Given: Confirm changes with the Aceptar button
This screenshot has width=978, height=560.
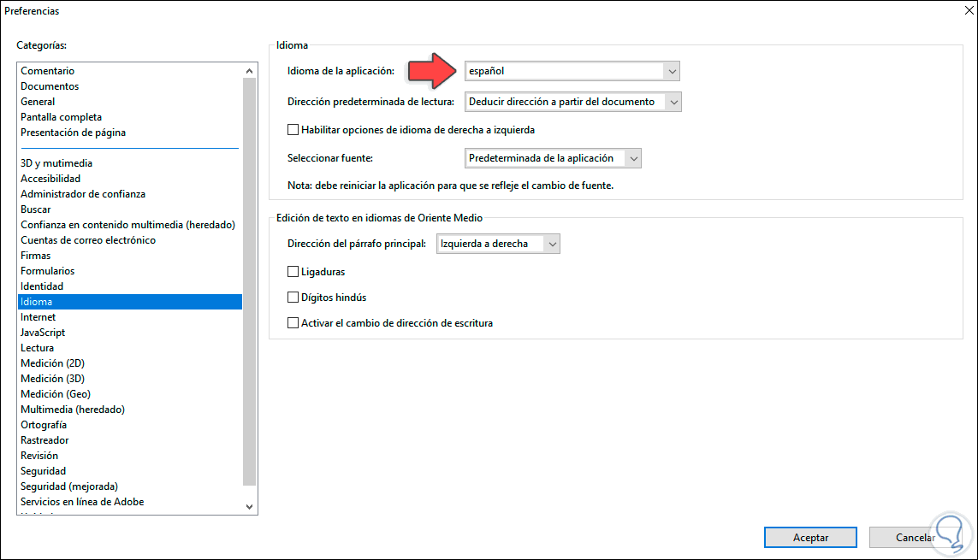Looking at the screenshot, I should coord(809,537).
